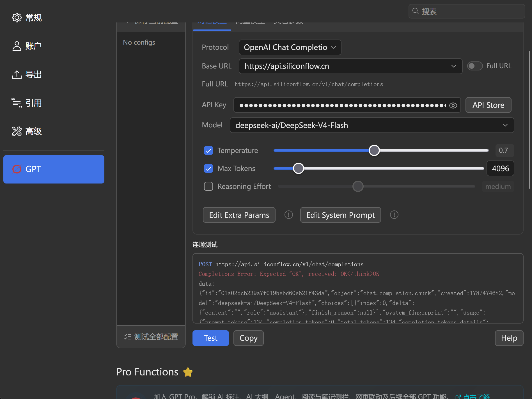532x399 pixels.
Task: Uncheck the Temperature checkbox
Action: pyautogui.click(x=208, y=151)
